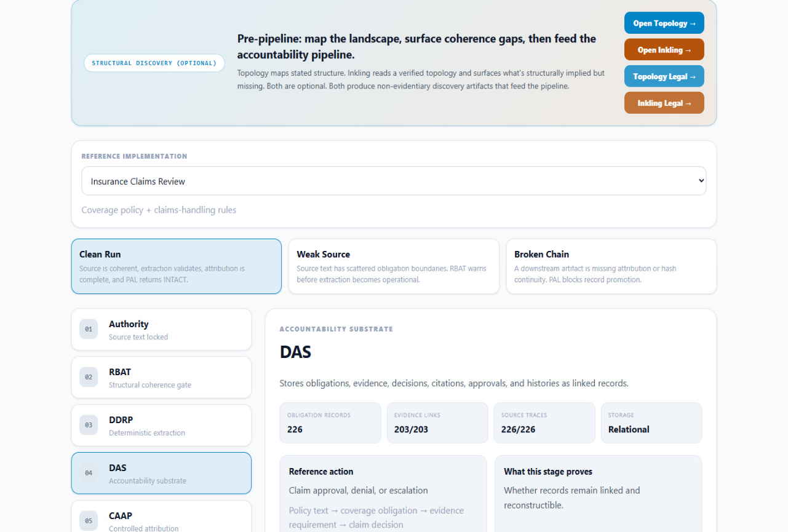Open the RBAT structural coherence gate stage

(161, 378)
